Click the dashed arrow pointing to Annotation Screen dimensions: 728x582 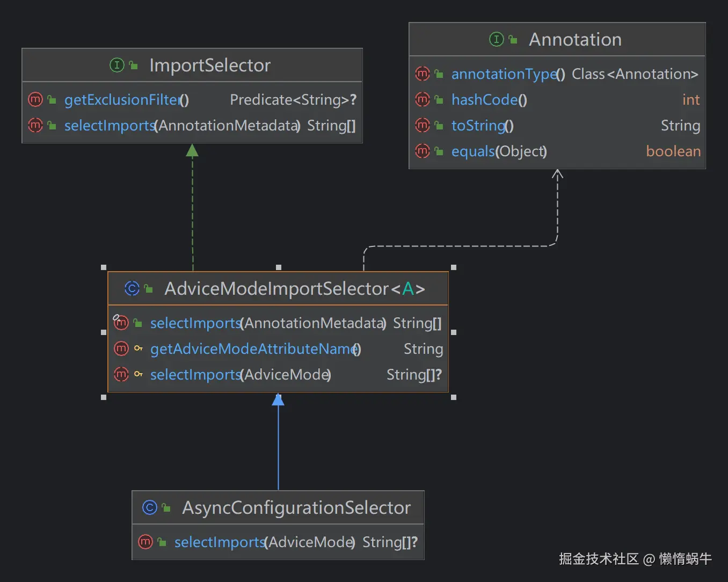[558, 204]
